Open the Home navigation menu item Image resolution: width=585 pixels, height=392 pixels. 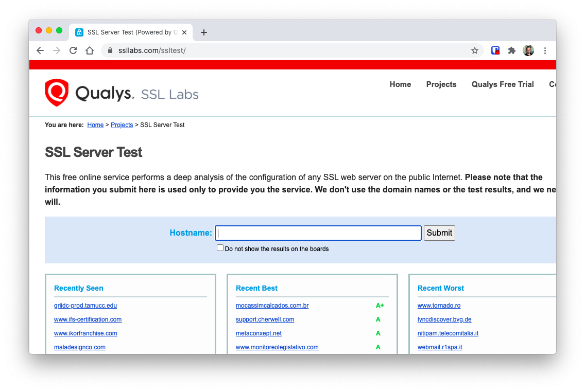coord(400,84)
